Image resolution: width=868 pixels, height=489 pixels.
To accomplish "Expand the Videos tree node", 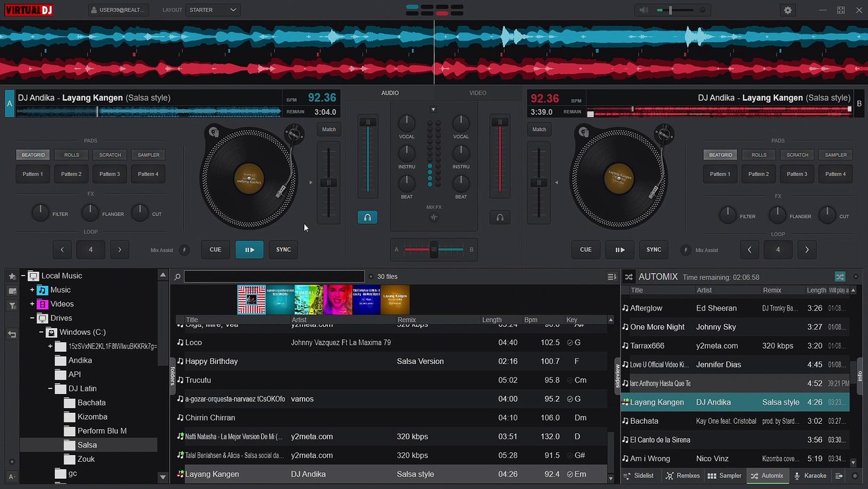I will click(32, 304).
